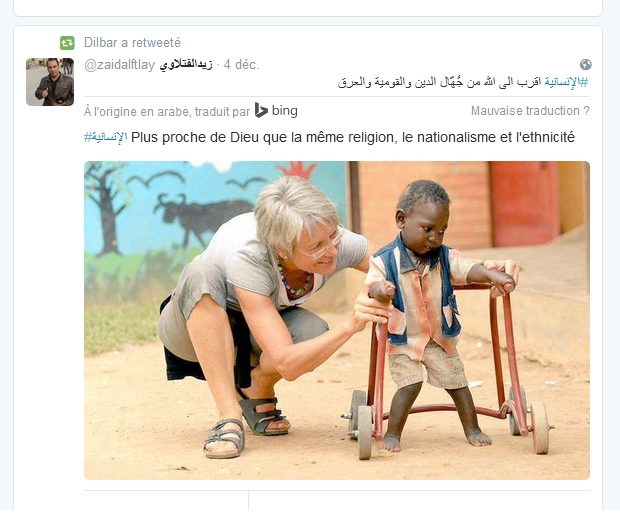This screenshot has height=514, width=620.
Task: Open the tweet date 4 déc.
Action: coord(241,64)
